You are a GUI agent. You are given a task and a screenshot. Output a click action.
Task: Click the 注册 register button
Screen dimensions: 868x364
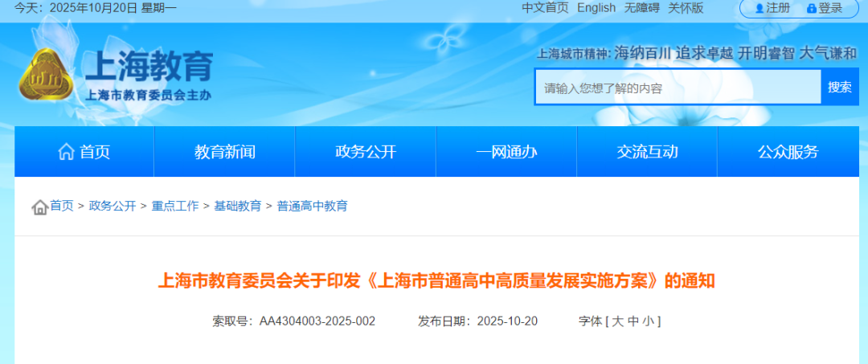pyautogui.click(x=772, y=8)
